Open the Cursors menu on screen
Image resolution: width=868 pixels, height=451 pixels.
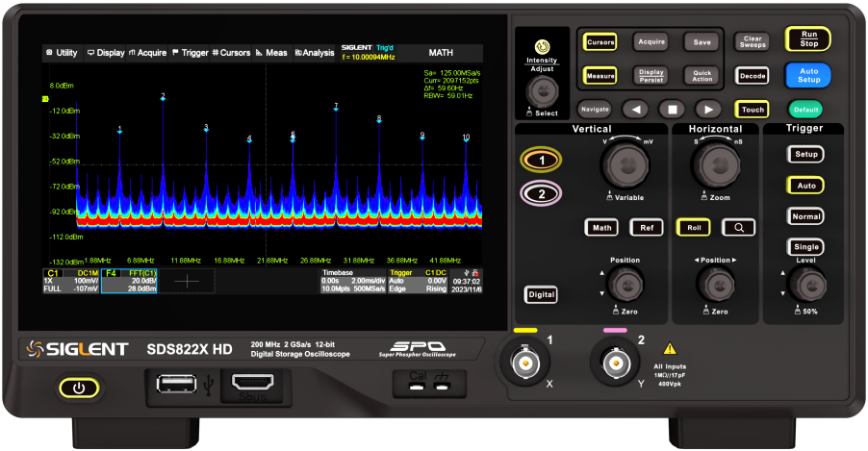(x=231, y=53)
